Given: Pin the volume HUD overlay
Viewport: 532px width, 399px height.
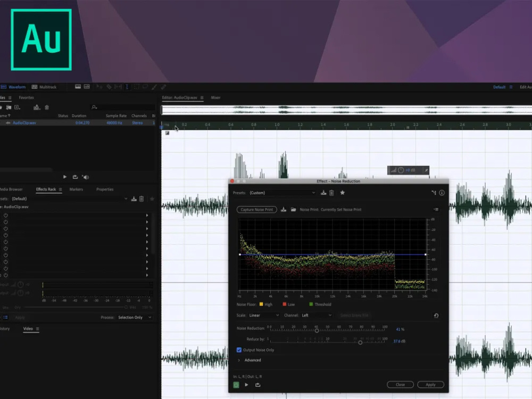Looking at the screenshot, I should pyautogui.click(x=426, y=170).
